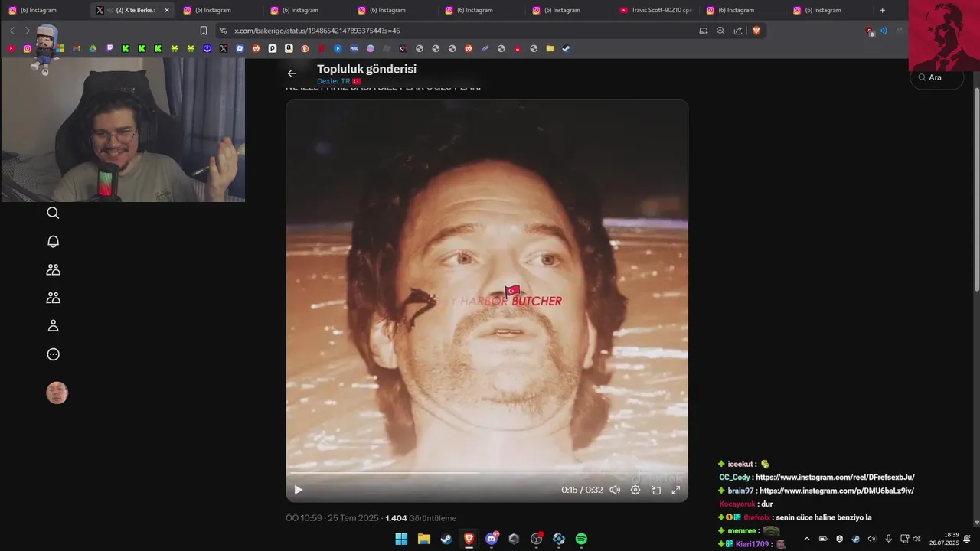Open Discord from taskbar
Screen dimensions: 980x551
[x=492, y=539]
